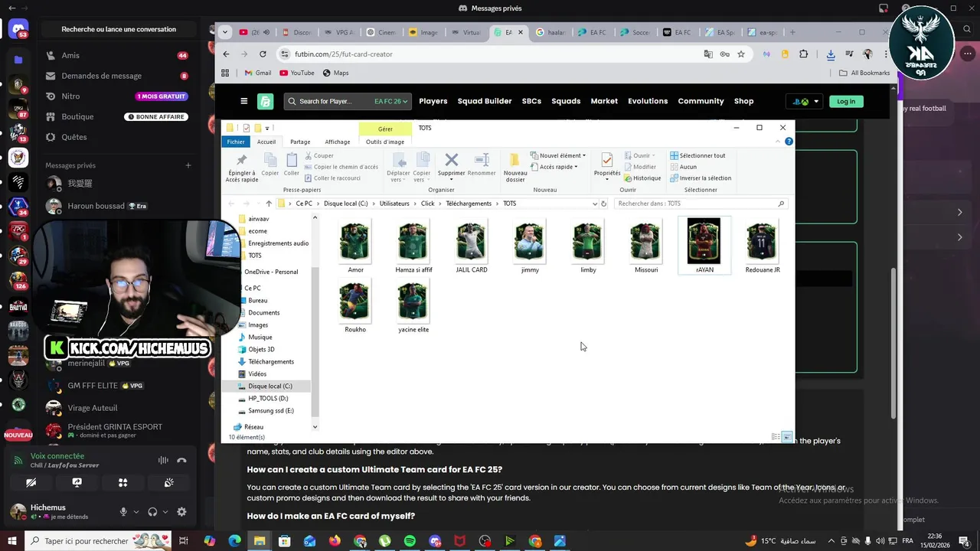Click Aucun to clear selection
This screenshot has height=551, width=980.
click(x=683, y=167)
